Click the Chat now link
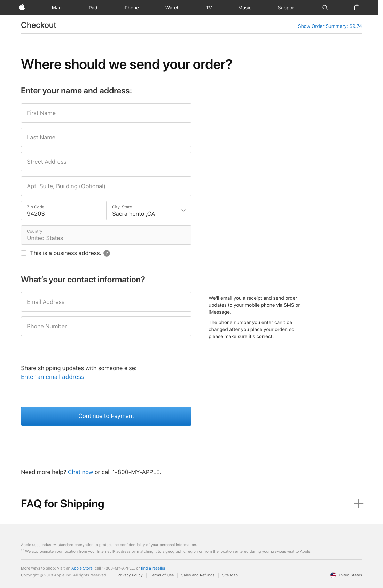This screenshot has width=383, height=588. (80, 472)
